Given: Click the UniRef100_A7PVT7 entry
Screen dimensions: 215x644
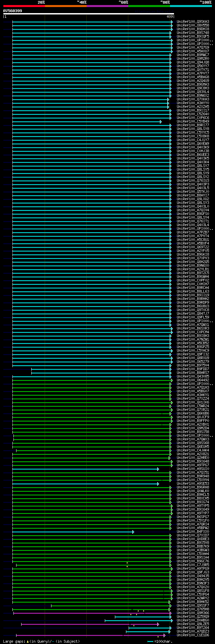Looking at the screenshot, I should (193, 74).
